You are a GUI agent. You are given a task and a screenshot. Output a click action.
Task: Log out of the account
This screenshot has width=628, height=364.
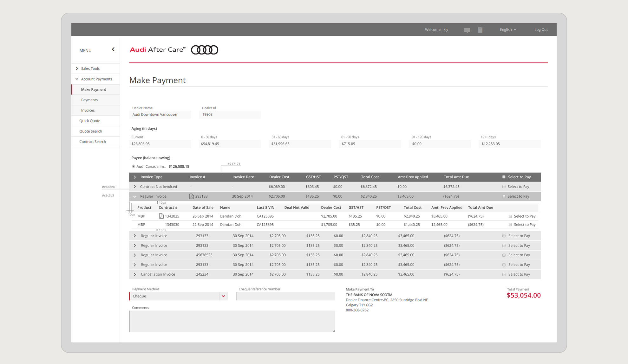[541, 29]
